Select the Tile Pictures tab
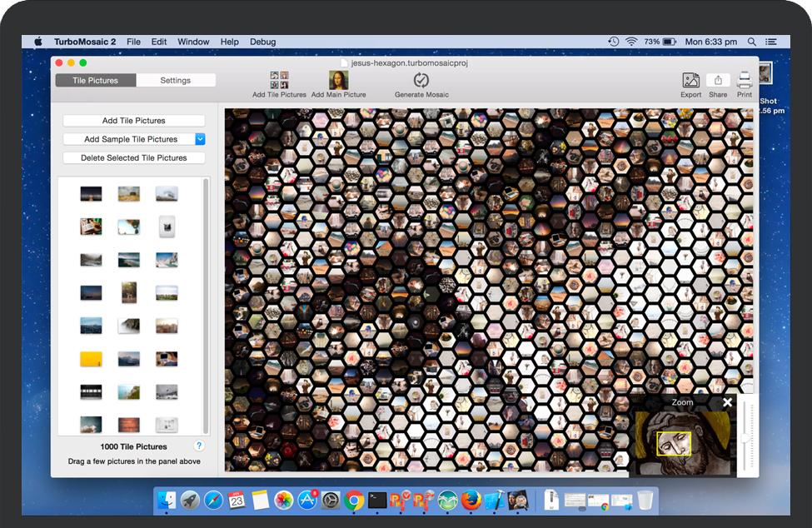 pyautogui.click(x=96, y=81)
